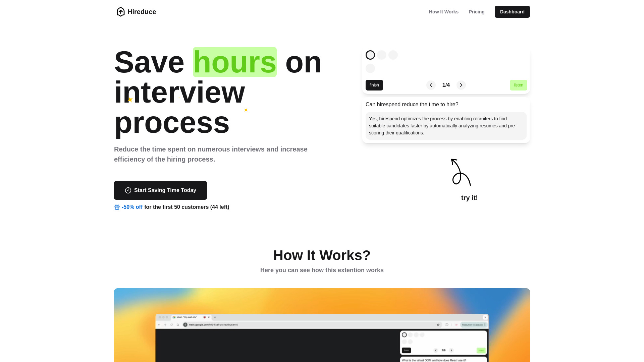
Task: Click the gift icon next to discount text
Action: 117,207
